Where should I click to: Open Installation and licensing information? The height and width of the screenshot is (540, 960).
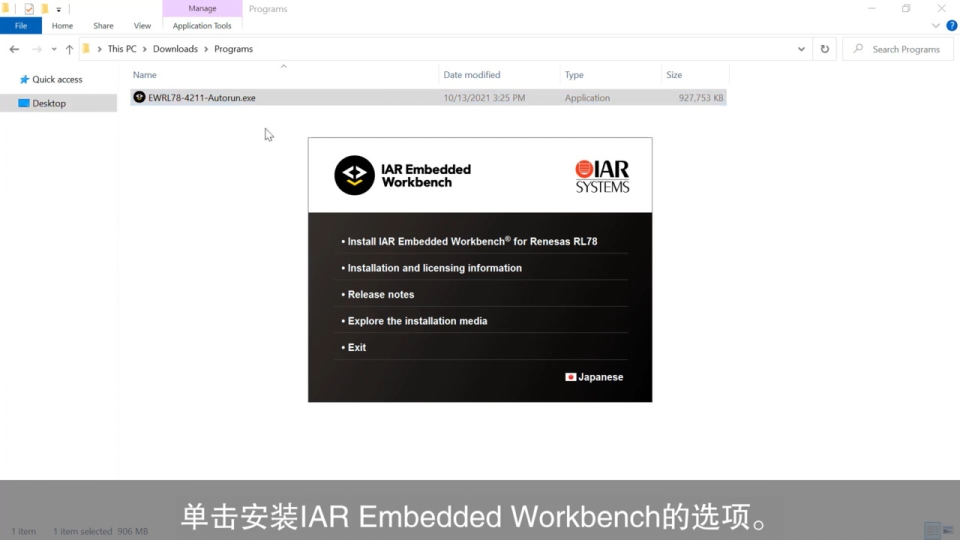434,268
